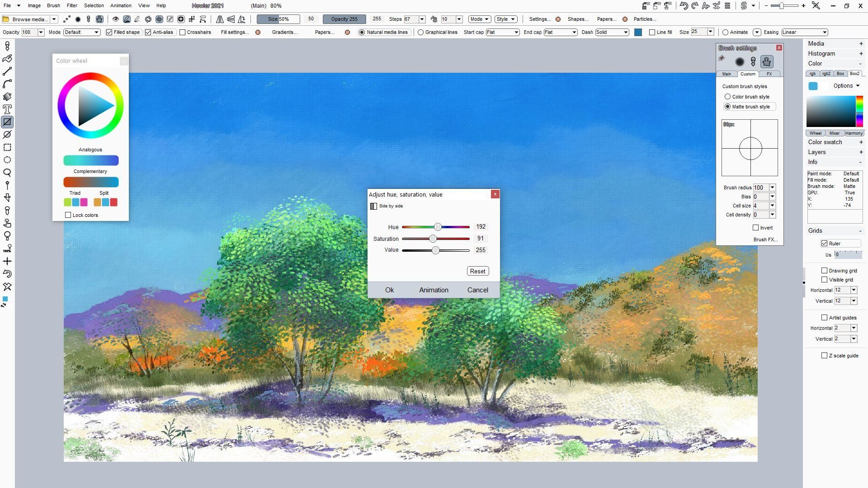
Task: Open the Animation menu
Action: 120,5
